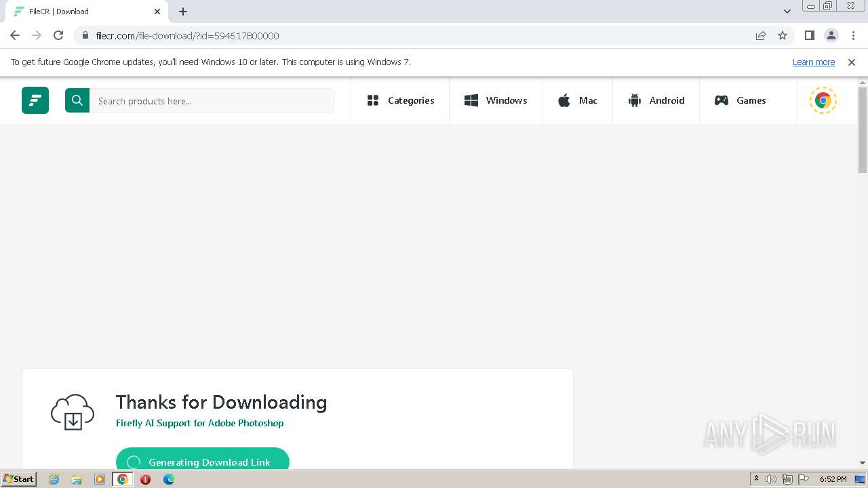Share this page icon
The height and width of the screenshot is (488, 868).
[761, 35]
